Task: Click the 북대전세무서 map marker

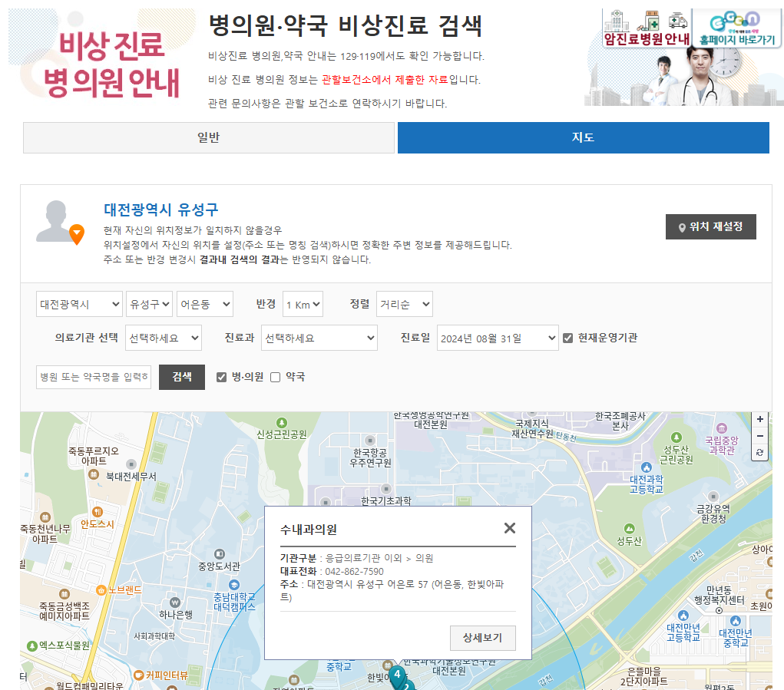Action: click(131, 464)
